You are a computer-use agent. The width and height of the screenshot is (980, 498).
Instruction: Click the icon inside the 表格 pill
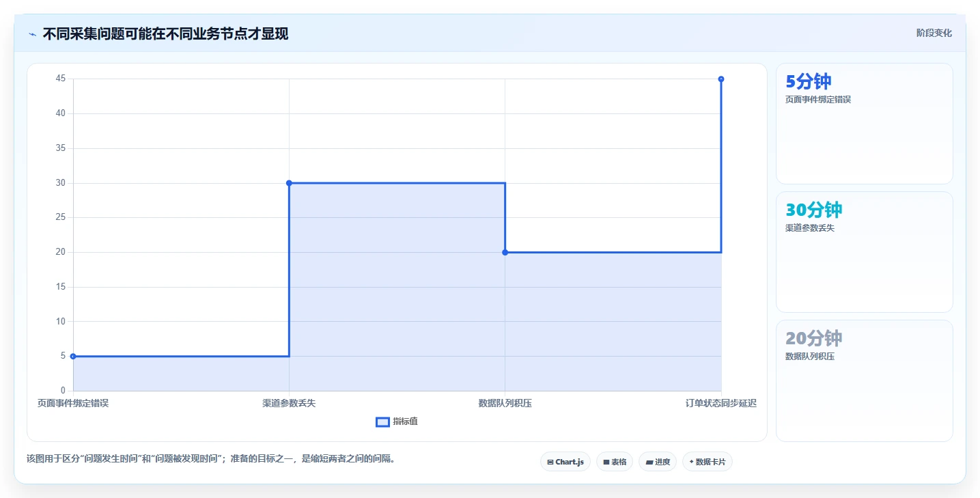click(606, 462)
